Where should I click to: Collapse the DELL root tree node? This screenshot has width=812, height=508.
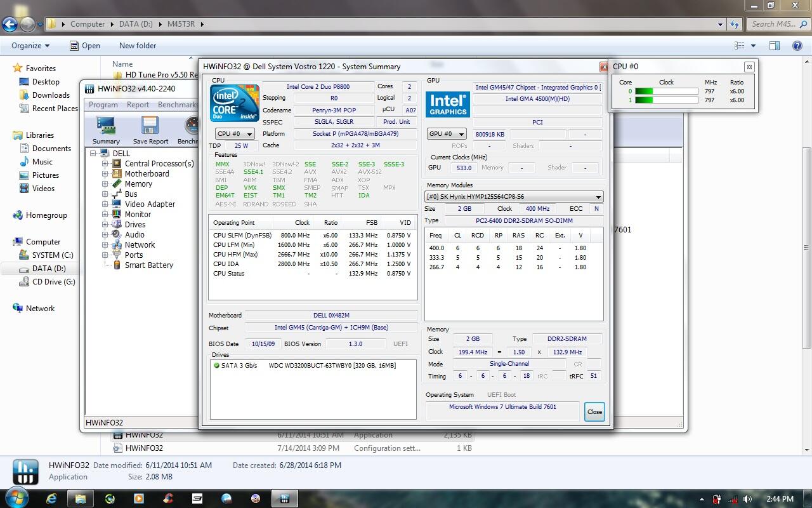[x=95, y=153]
